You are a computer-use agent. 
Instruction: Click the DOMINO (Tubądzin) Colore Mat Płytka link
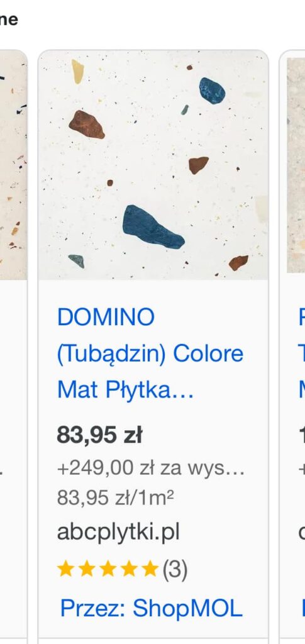click(x=150, y=353)
